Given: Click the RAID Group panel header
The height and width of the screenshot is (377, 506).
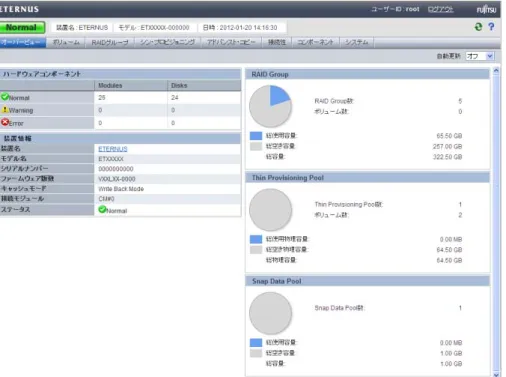Looking at the screenshot, I should coord(368,74).
